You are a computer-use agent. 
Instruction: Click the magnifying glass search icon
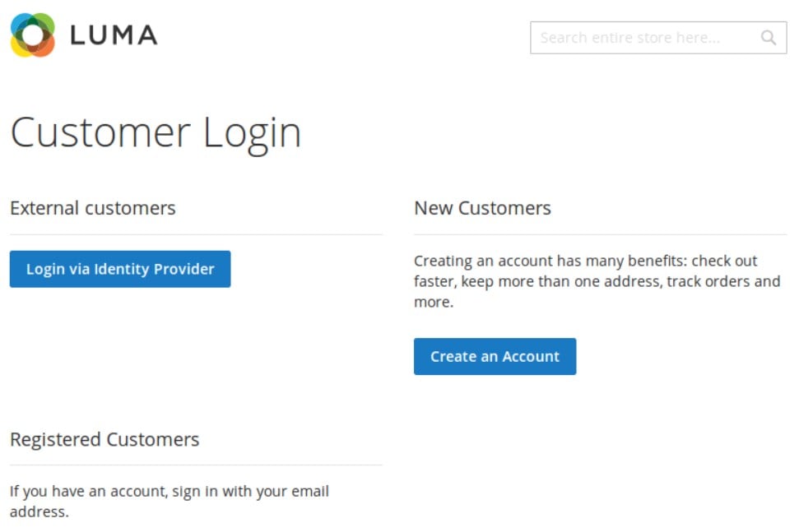768,38
